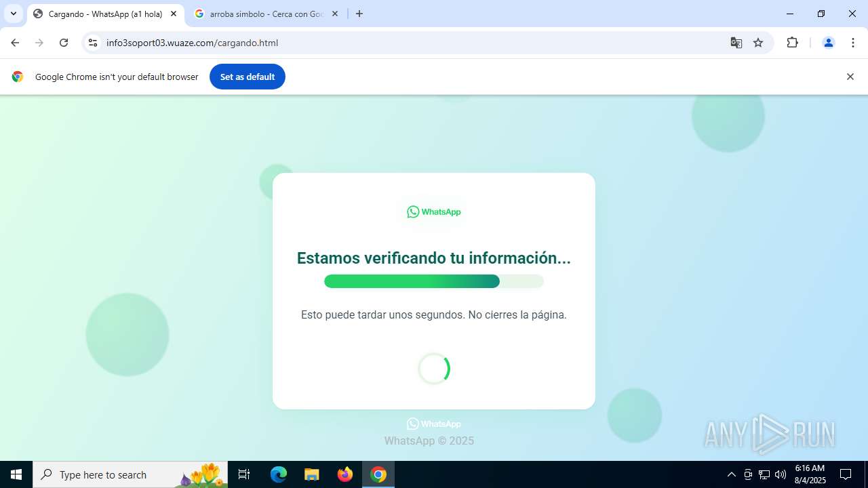This screenshot has height=488, width=868.
Task: Restore down the Chrome window
Action: click(x=821, y=14)
